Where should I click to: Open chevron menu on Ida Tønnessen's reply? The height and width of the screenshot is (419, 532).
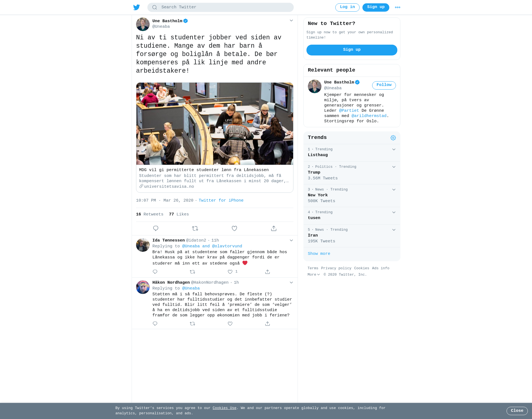[x=291, y=240]
